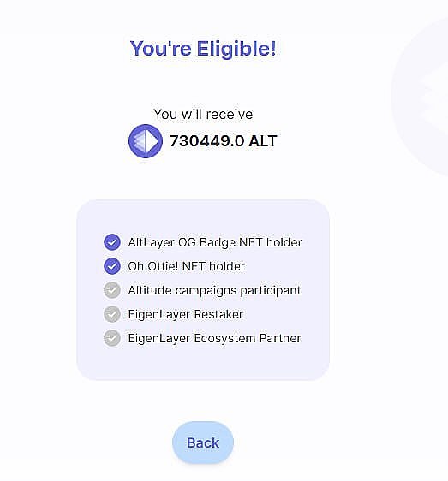Viewport: 448px width, 481px height.
Task: Click the 730449.0 amount number
Action: point(207,141)
